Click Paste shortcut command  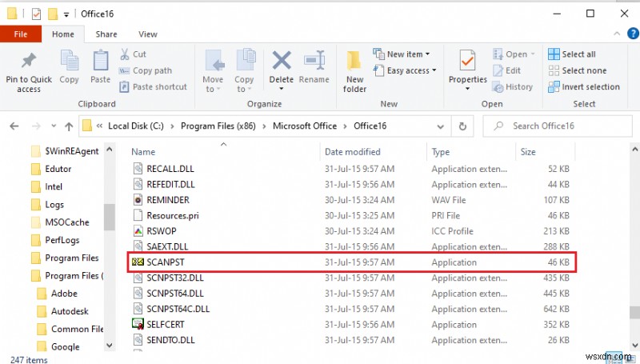click(x=153, y=86)
